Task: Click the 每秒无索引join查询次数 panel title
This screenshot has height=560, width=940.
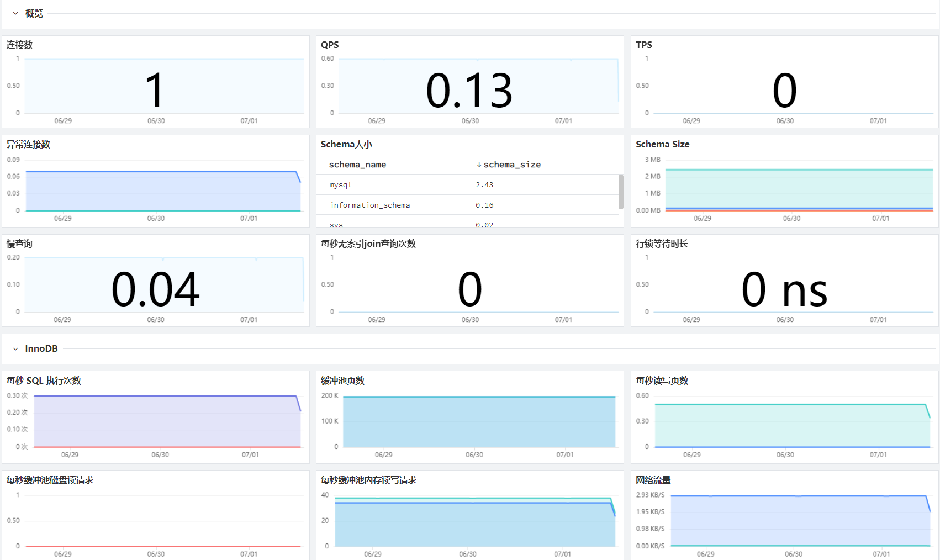Action: click(368, 244)
